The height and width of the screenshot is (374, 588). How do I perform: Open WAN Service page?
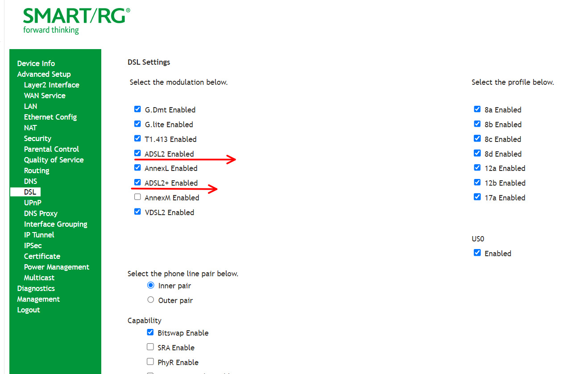pyautogui.click(x=45, y=96)
